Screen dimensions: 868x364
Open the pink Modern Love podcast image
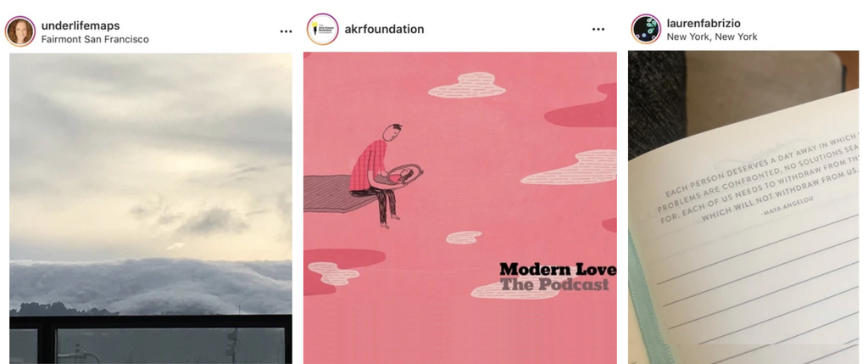[x=460, y=208]
